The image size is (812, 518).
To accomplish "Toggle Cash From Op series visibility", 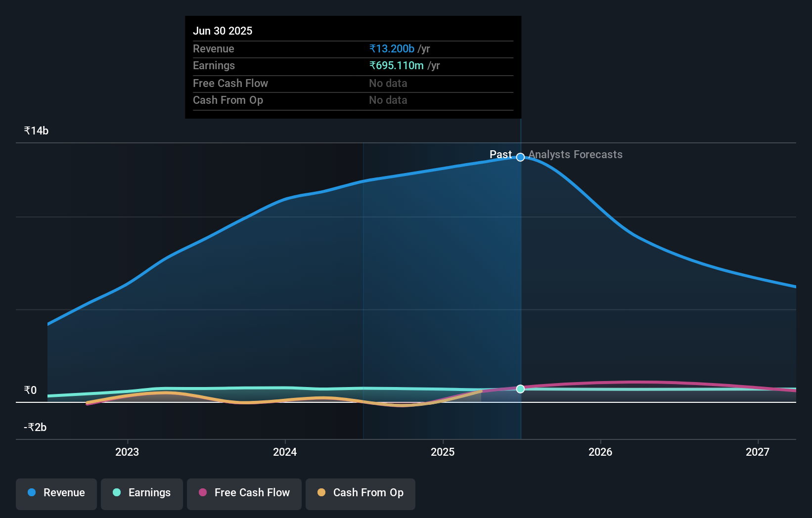I will click(x=360, y=494).
